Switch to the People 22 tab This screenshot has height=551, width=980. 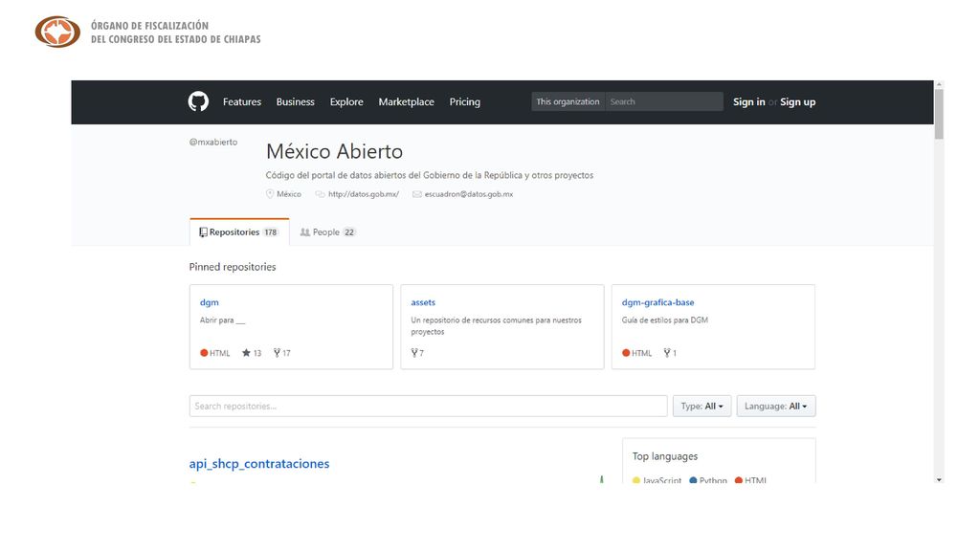(x=327, y=231)
